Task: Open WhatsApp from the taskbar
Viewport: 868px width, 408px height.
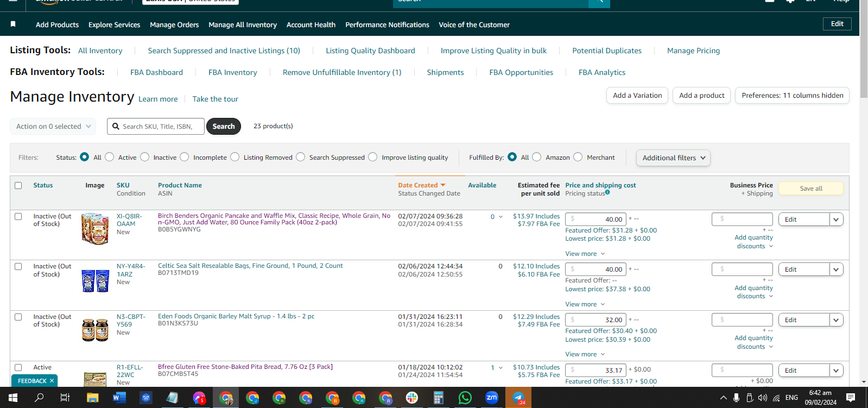Action: (465, 398)
